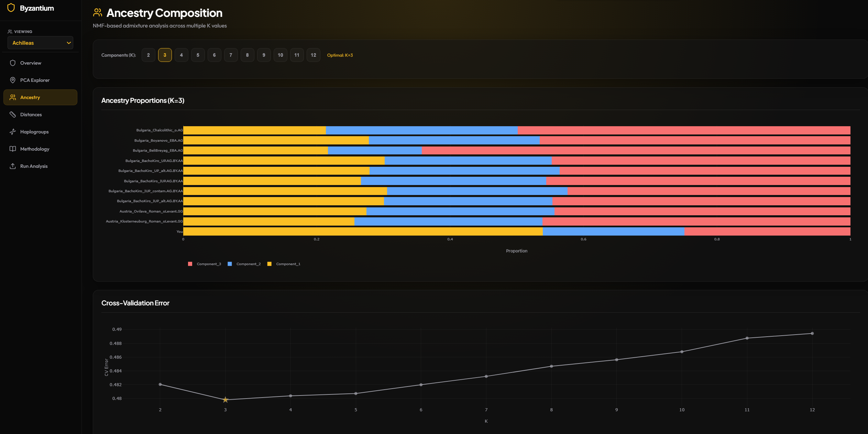Toggle Component_3 in the chart legend
The width and height of the screenshot is (868, 434).
[205, 264]
